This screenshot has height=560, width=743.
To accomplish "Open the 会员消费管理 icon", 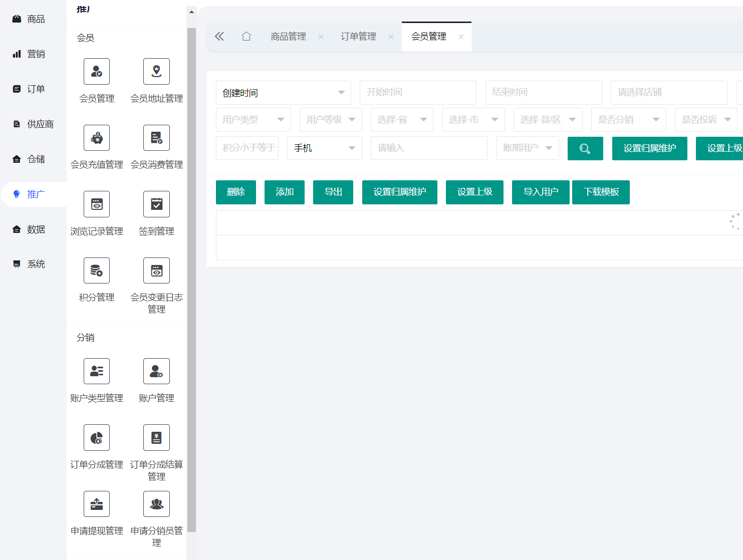I will tap(156, 138).
